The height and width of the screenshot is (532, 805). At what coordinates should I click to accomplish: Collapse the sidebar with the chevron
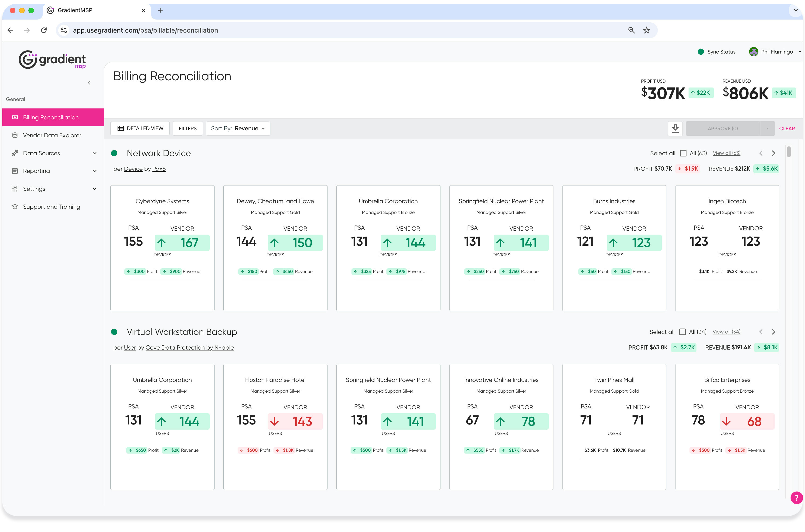pos(89,83)
